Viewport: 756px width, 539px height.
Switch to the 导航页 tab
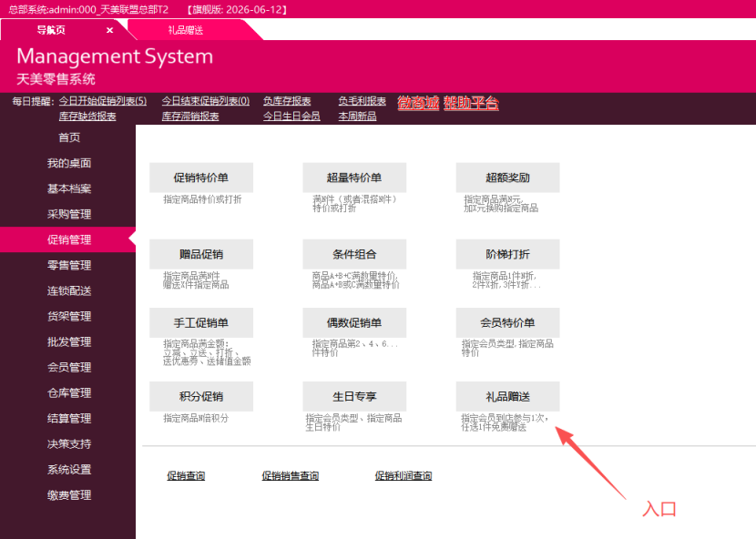point(51,30)
